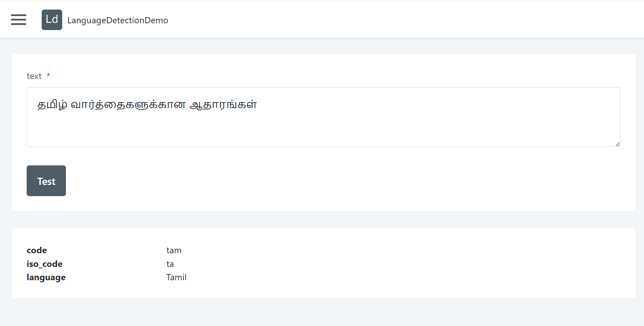
Task: Click the LanguageDetectionDemo header title
Action: coord(118,20)
